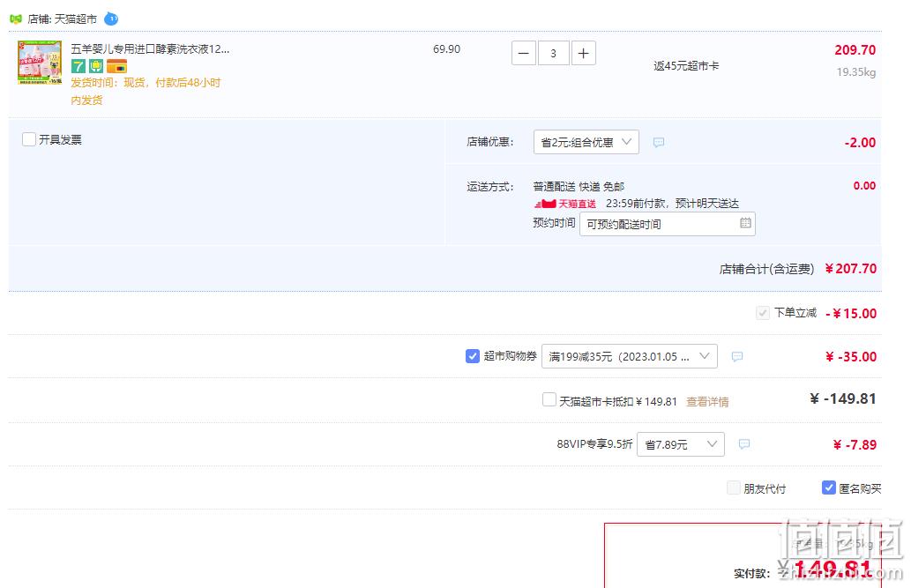Click the -2.00 store discount amount
Viewport: 911px width, 588px height.
(860, 142)
